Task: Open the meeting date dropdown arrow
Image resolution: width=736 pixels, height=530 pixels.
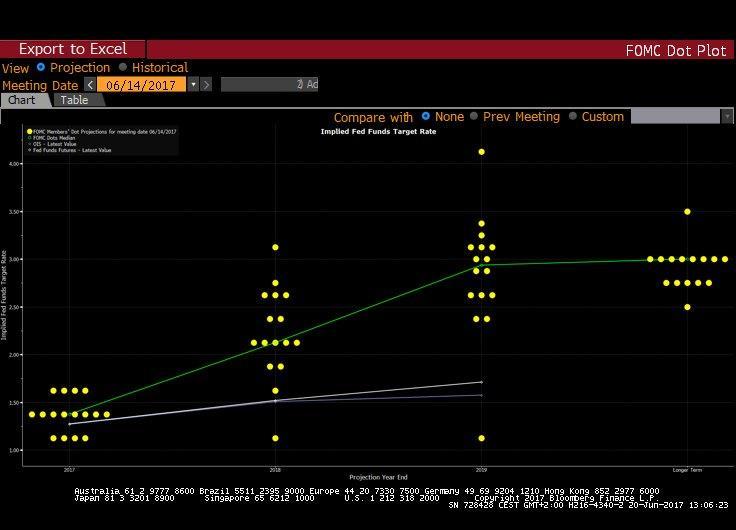Action: click(193, 84)
